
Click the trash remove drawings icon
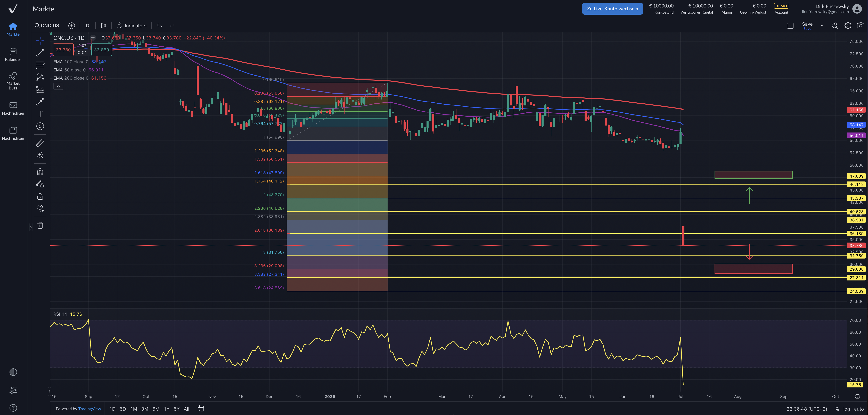coord(40,225)
